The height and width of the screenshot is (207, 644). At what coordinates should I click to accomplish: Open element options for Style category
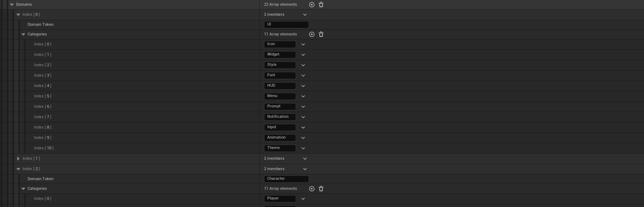click(303, 65)
